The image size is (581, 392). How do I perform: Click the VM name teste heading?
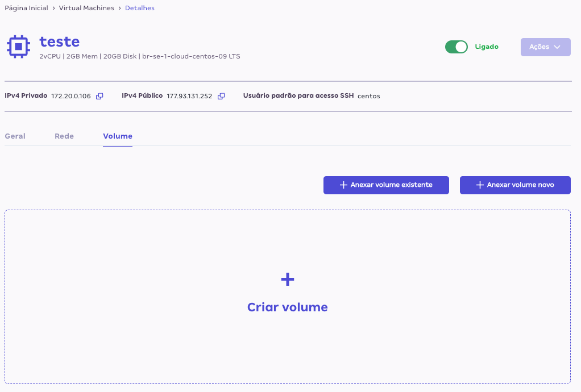pos(60,41)
